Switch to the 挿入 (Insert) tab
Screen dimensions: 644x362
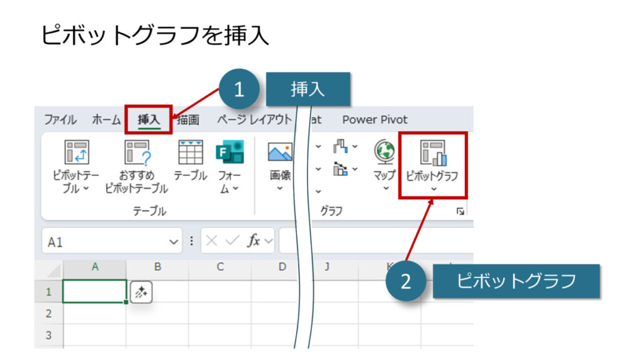(149, 119)
